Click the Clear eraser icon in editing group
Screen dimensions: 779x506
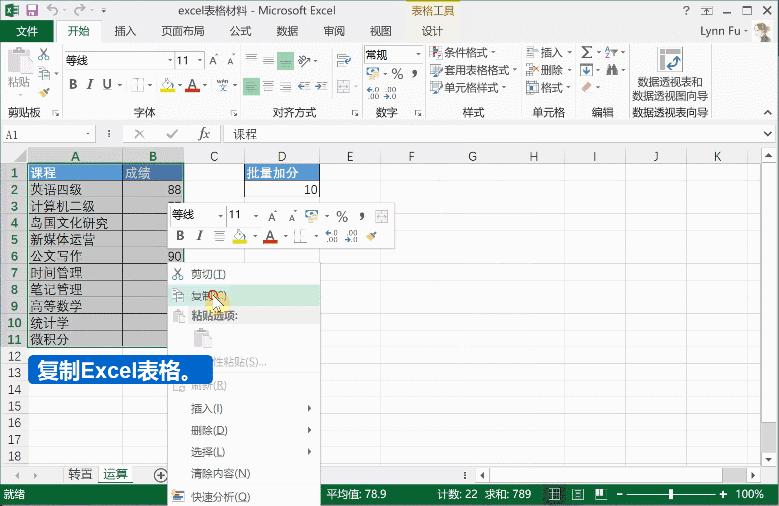point(587,87)
